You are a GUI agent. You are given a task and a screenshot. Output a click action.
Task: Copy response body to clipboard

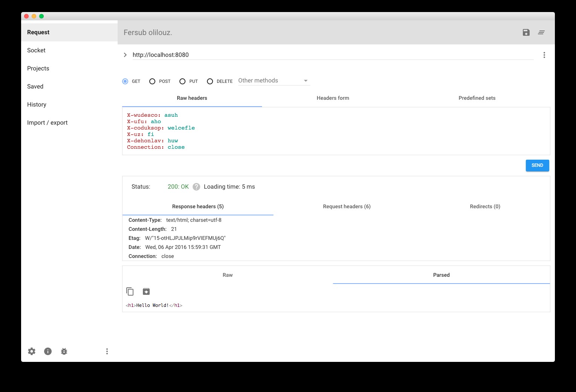coord(130,291)
